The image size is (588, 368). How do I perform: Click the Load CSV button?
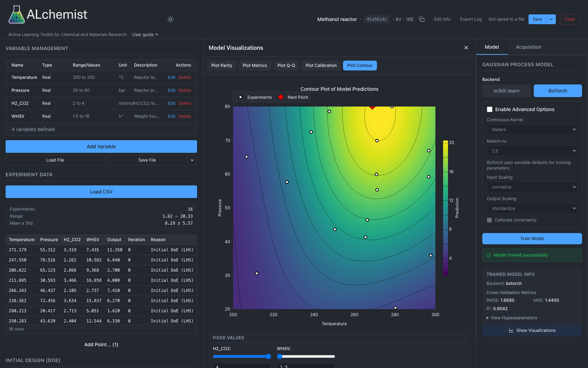pyautogui.click(x=101, y=192)
